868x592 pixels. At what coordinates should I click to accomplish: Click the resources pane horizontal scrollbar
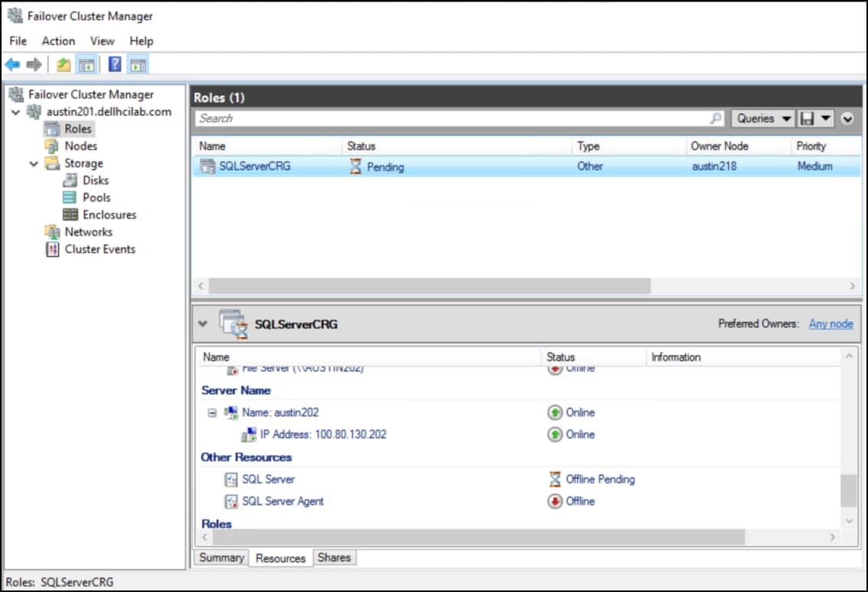479,537
